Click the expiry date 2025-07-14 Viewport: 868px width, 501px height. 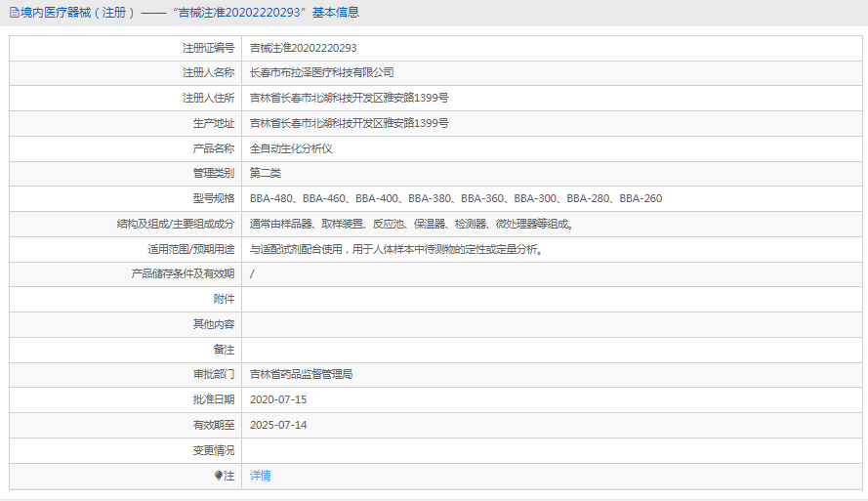277,425
